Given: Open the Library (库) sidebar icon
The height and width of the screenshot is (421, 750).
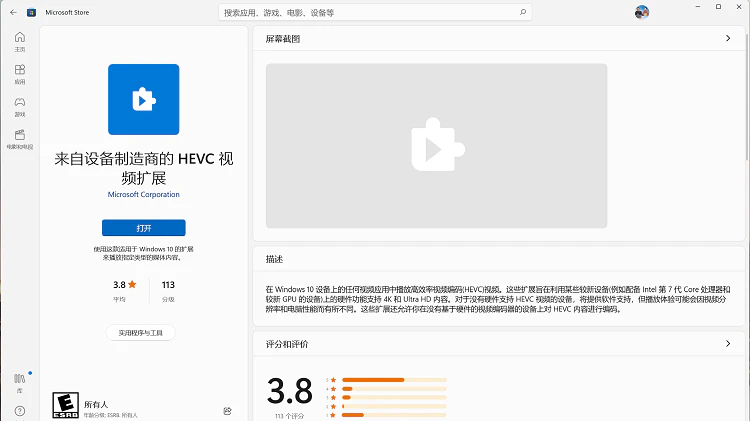Looking at the screenshot, I should click(x=20, y=383).
